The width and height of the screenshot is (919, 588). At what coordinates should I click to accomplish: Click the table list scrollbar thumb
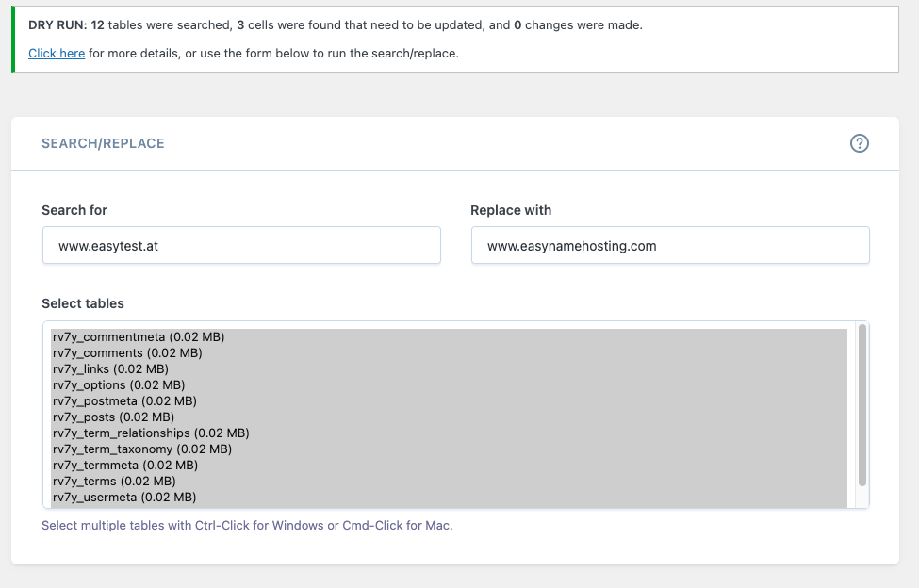click(862, 405)
